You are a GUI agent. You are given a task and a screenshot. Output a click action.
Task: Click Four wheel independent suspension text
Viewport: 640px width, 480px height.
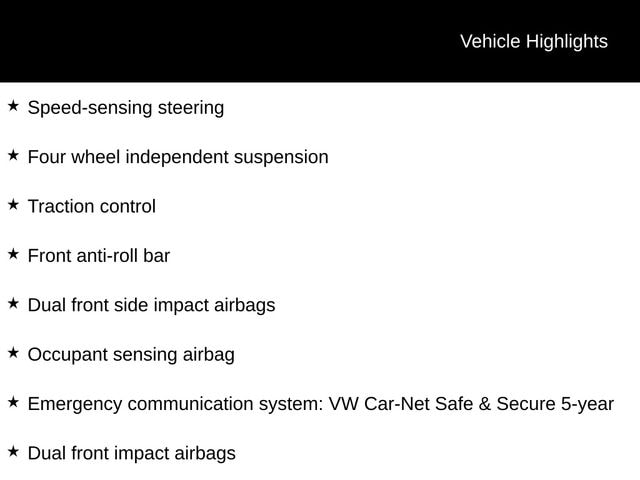(178, 157)
